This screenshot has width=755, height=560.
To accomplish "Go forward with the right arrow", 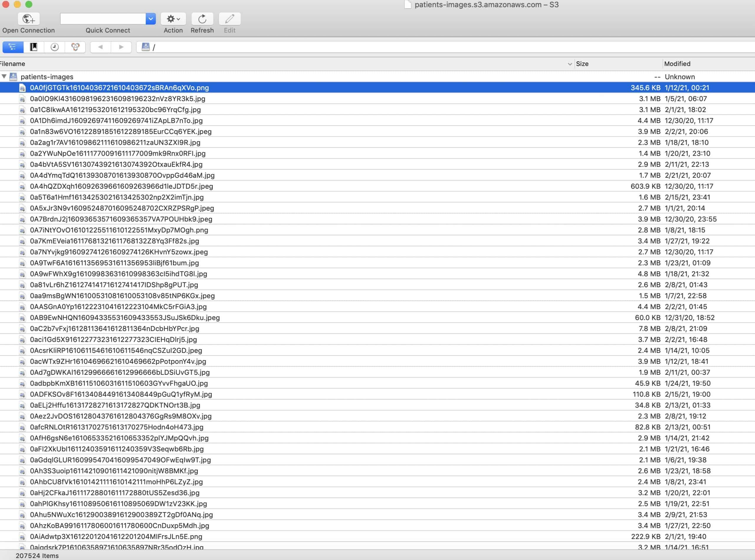I will click(121, 47).
